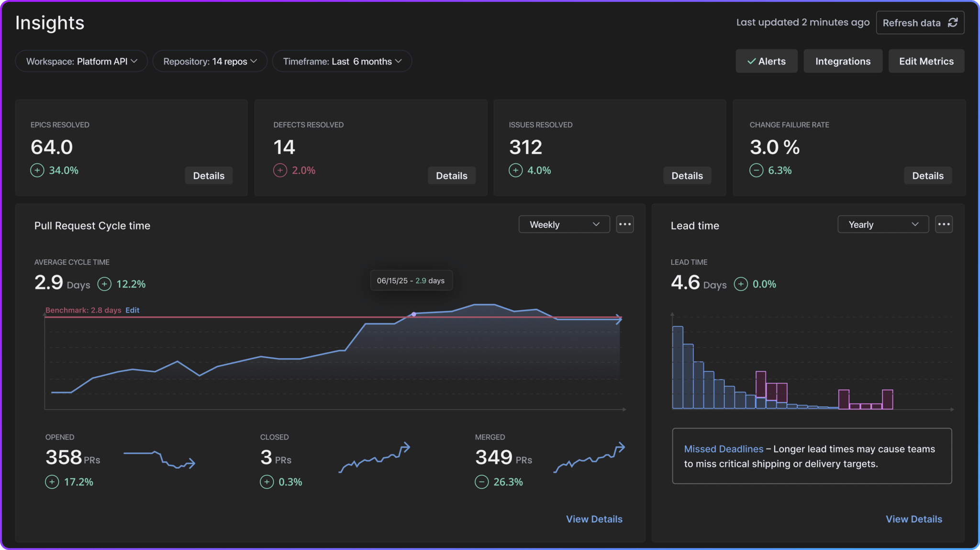Click the plus icon beside 2.0% defects
Viewport: 980px width, 550px height.
[280, 170]
